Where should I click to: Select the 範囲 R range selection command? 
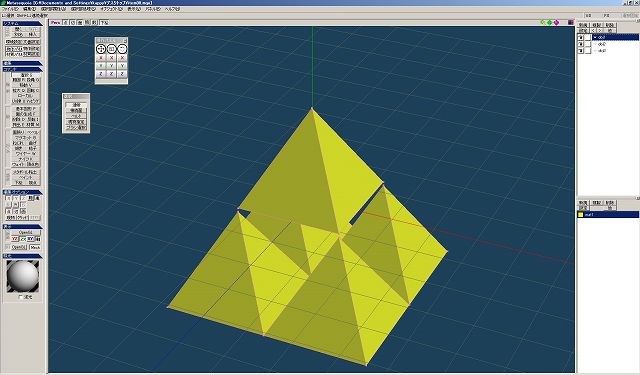[x=18, y=80]
